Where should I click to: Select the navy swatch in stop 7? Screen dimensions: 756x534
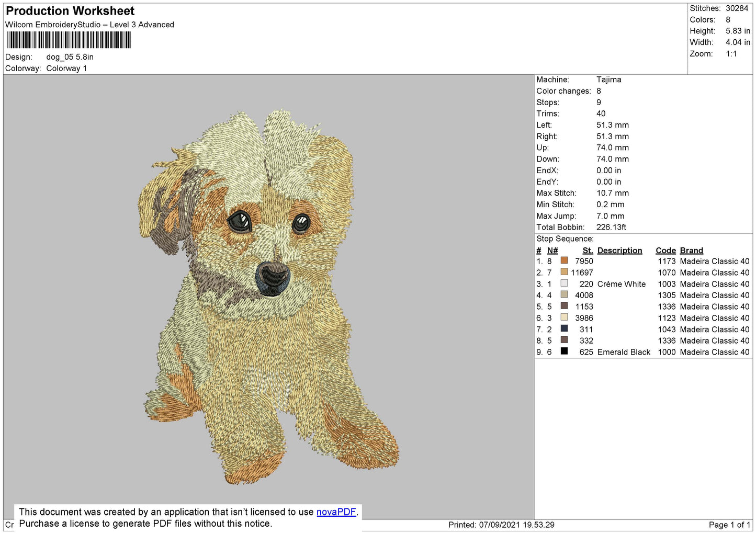point(564,328)
